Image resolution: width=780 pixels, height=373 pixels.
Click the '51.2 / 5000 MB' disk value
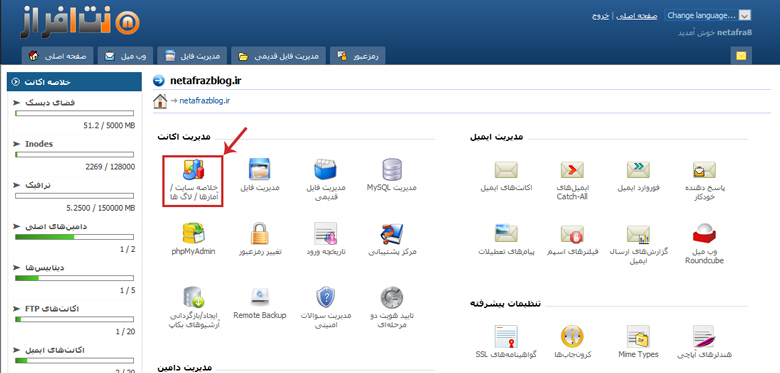[109, 126]
